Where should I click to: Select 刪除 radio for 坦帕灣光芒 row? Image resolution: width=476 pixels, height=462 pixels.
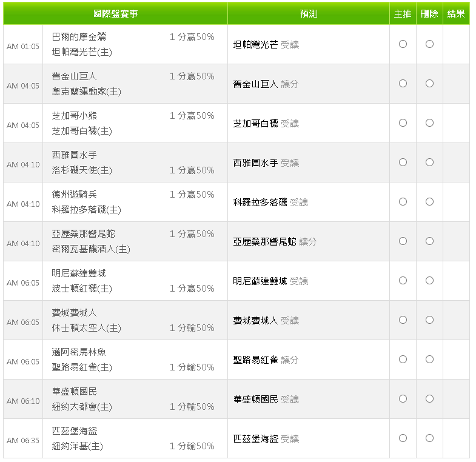tap(429, 44)
